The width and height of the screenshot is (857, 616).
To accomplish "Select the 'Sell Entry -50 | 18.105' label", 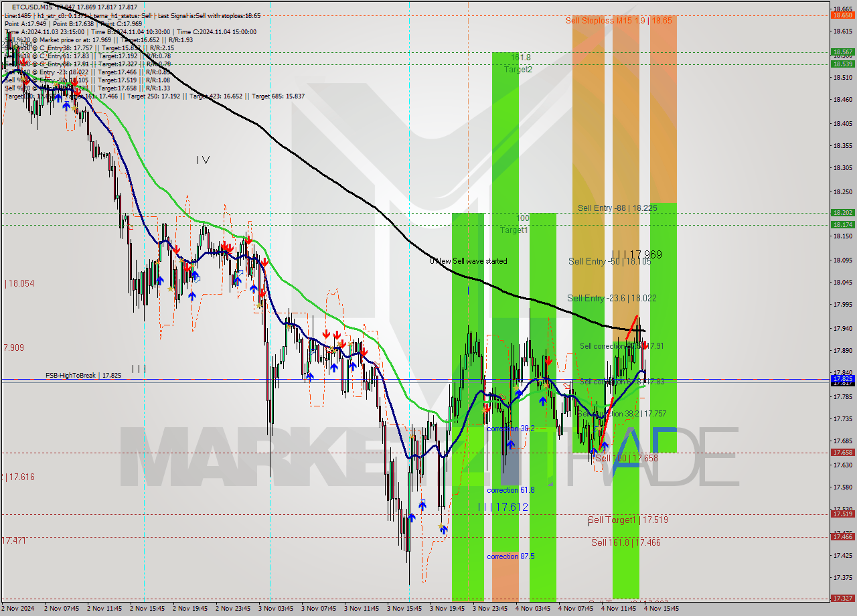I will click(x=610, y=262).
